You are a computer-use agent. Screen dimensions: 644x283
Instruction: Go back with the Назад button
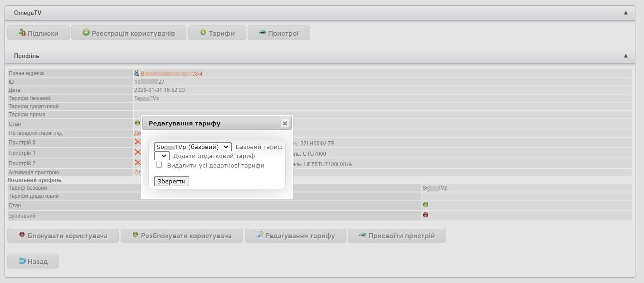click(33, 261)
